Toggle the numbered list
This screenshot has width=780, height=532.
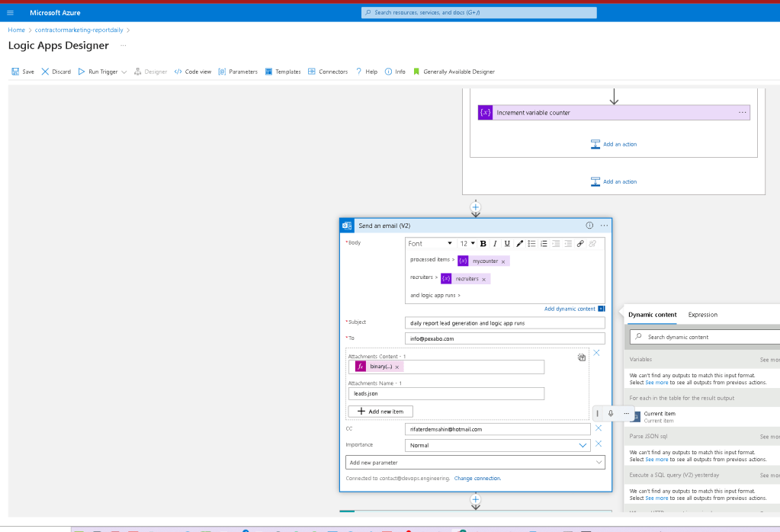coord(544,243)
